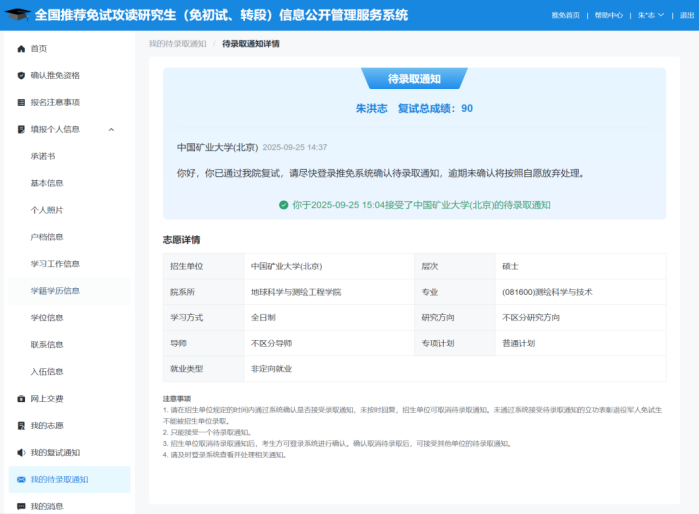699x514 pixels.
Task: Open 承诺书 in the sidebar
Action: pos(44,156)
